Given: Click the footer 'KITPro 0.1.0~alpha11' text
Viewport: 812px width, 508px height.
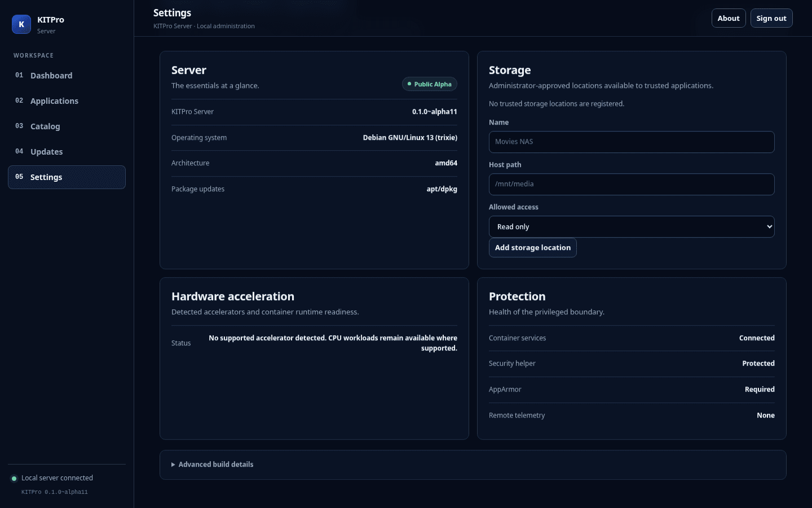Looking at the screenshot, I should (55, 492).
